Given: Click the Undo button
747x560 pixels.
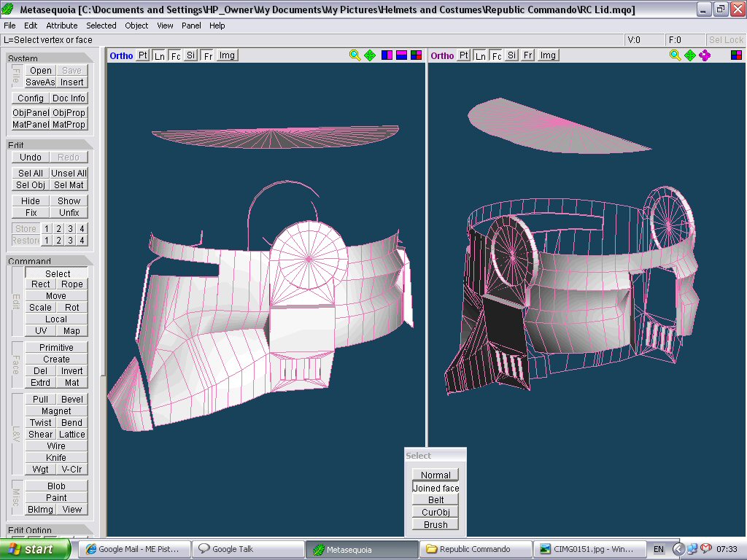Looking at the screenshot, I should click(x=31, y=157).
